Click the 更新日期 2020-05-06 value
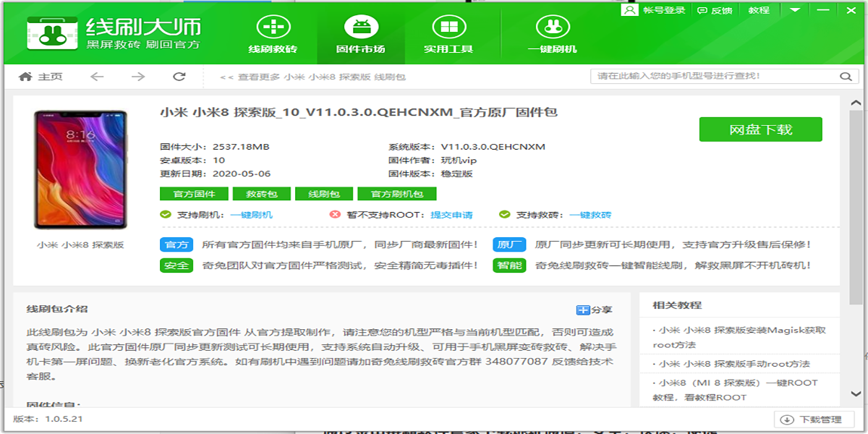 point(242,174)
